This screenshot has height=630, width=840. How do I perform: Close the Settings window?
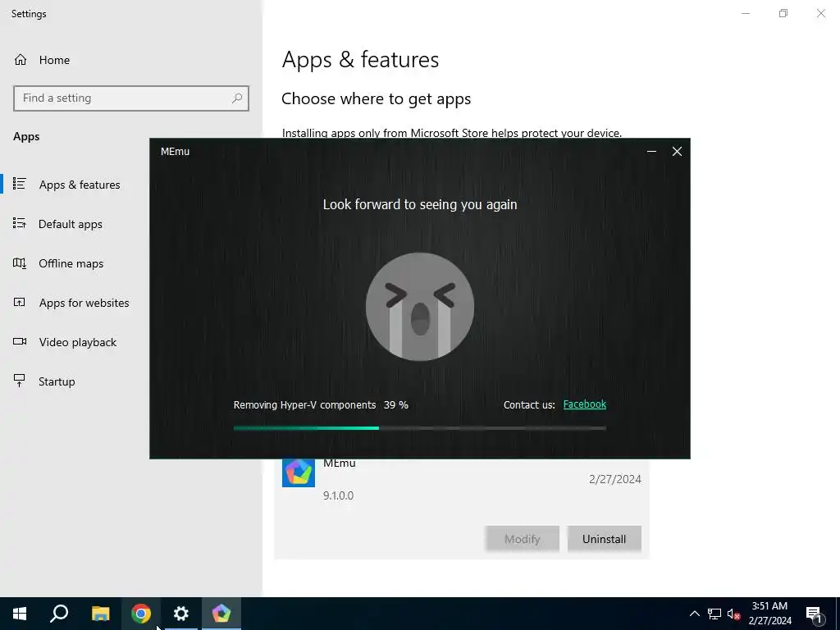pos(820,13)
